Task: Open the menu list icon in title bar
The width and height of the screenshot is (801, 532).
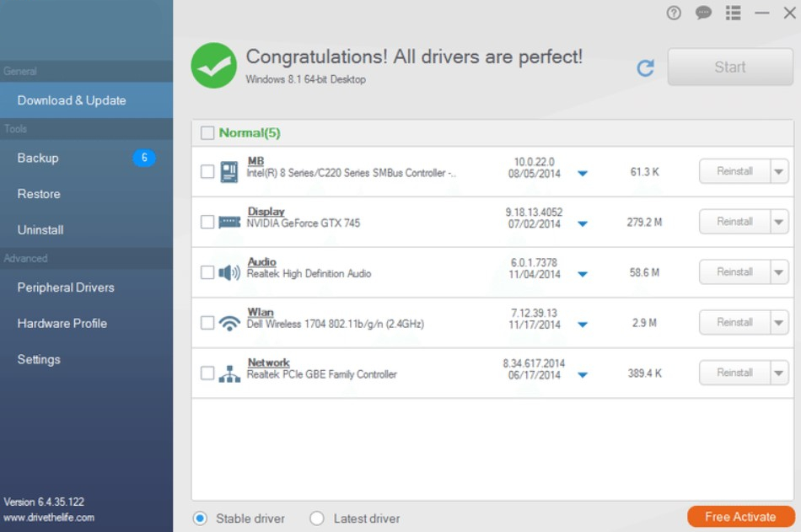Action: coord(733,13)
